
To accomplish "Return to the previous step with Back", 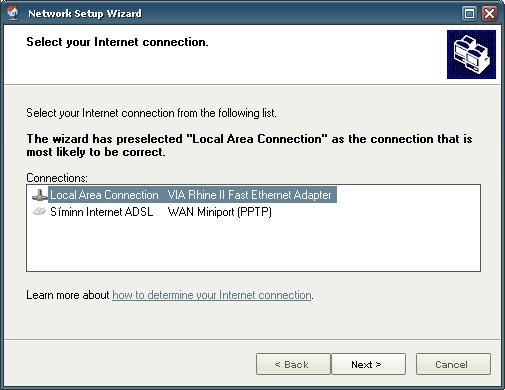I will tap(293, 364).
